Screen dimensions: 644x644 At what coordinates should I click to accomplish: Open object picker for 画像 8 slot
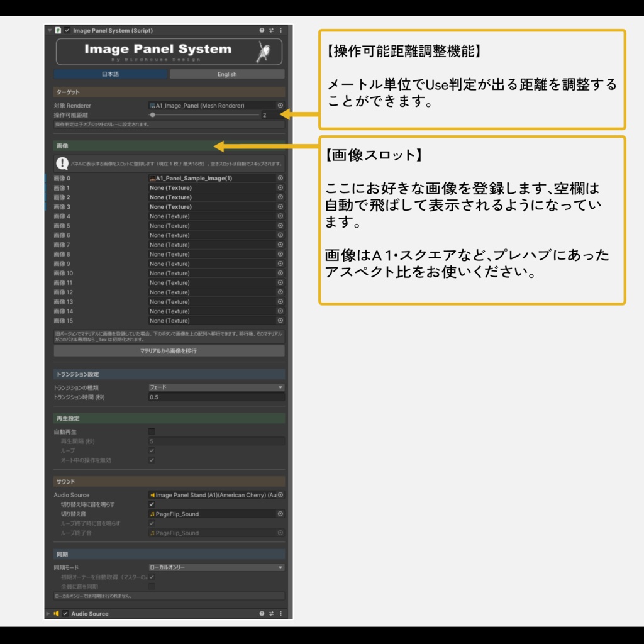(x=280, y=254)
